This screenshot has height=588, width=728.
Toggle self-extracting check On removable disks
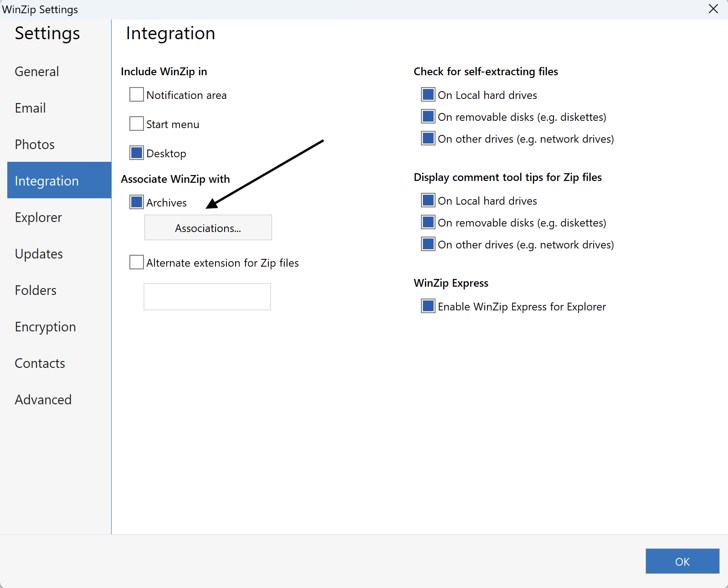pos(428,116)
